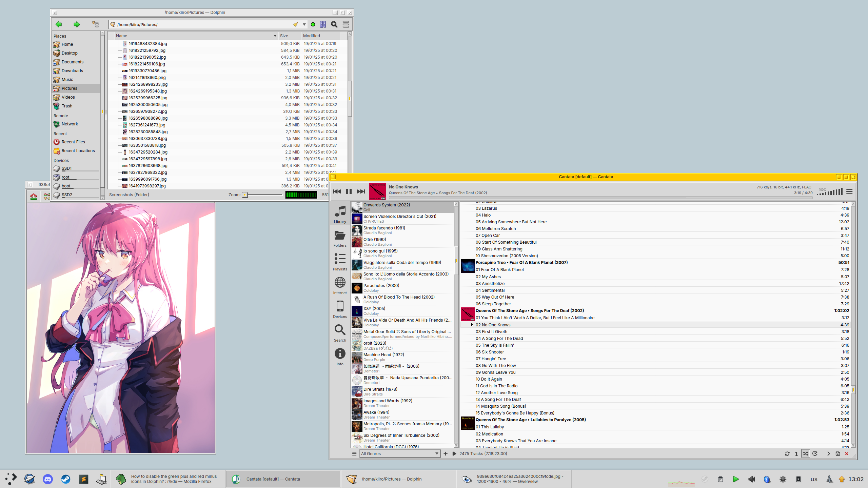The width and height of the screenshot is (868, 488).
Task: Switch to the Search tab in Cantata
Action: 340,333
